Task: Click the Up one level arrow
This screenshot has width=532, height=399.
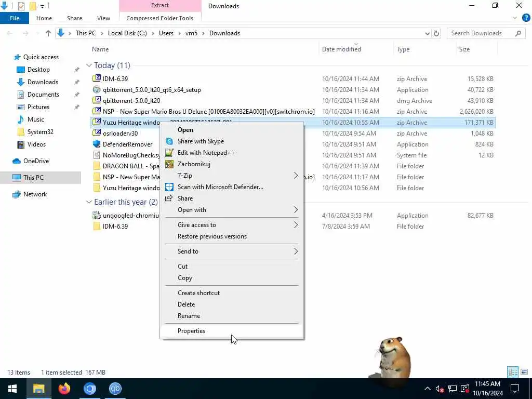Action: (x=48, y=33)
